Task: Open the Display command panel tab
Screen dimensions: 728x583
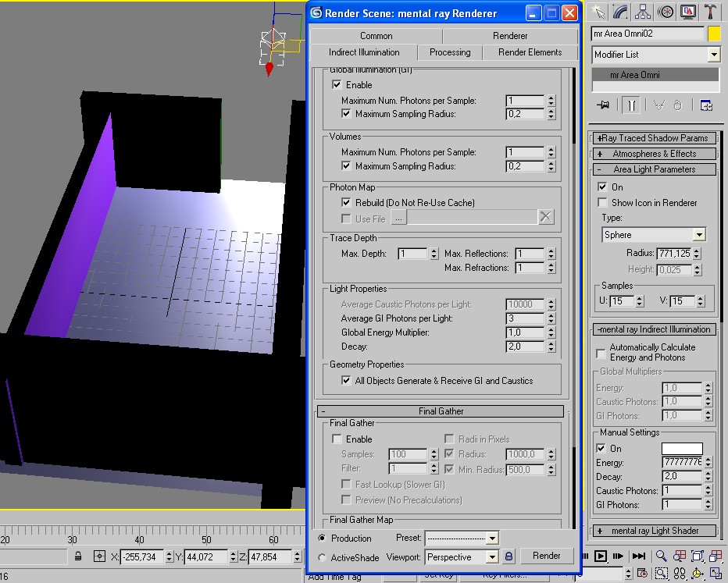Action: [687, 12]
